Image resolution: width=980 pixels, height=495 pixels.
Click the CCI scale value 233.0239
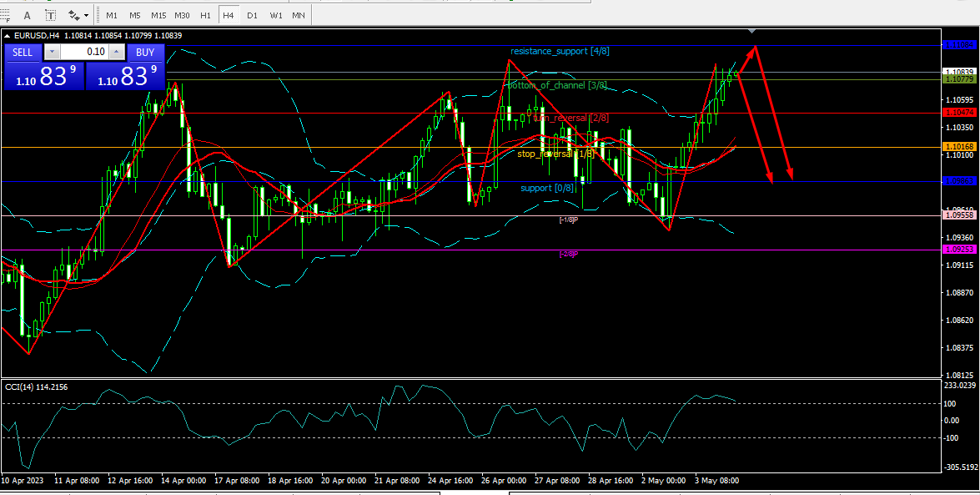pyautogui.click(x=959, y=386)
